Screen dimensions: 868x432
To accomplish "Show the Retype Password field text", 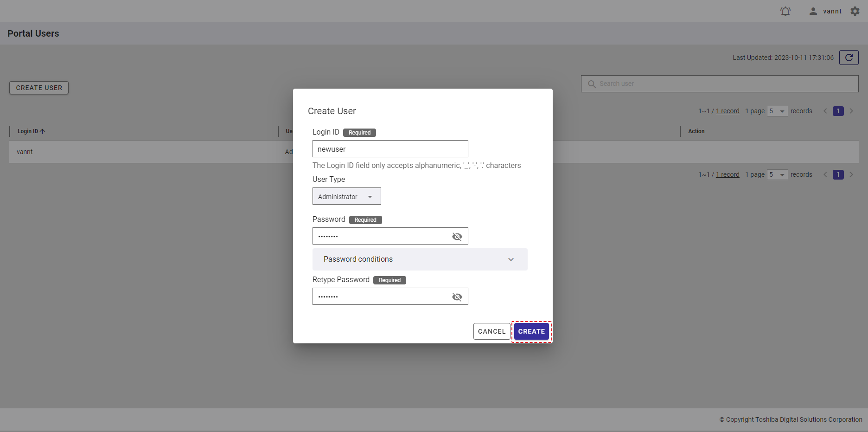I will coord(457,297).
